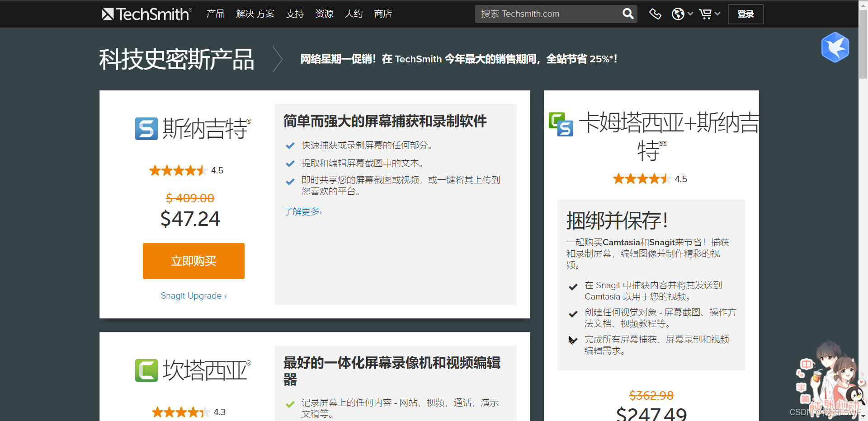
Task: Open the 商店 menu
Action: pyautogui.click(x=383, y=14)
